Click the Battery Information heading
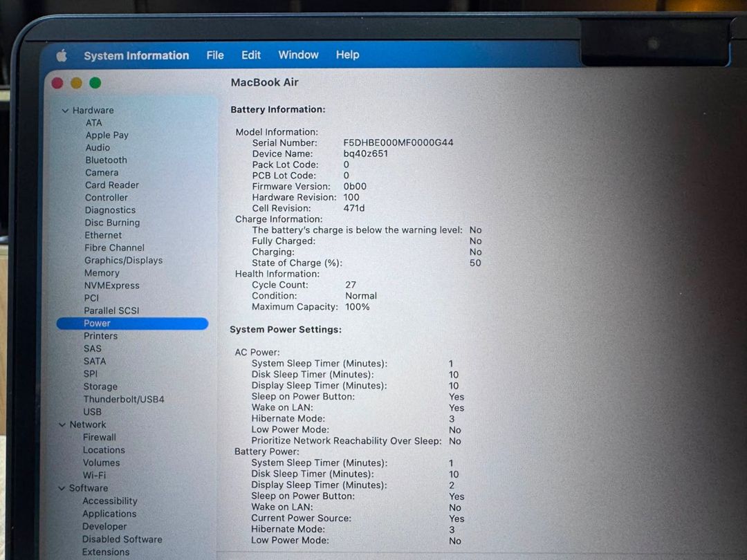This screenshot has width=747, height=560. tap(278, 109)
